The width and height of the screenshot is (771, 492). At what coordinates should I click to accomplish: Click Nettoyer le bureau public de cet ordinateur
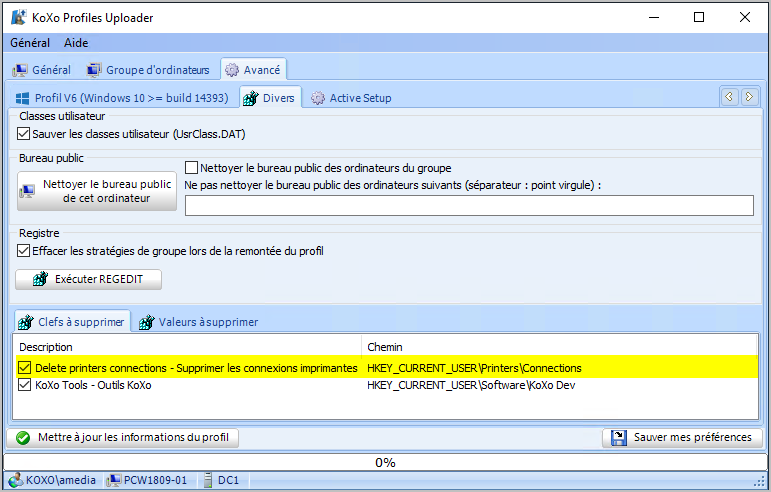pyautogui.click(x=97, y=191)
